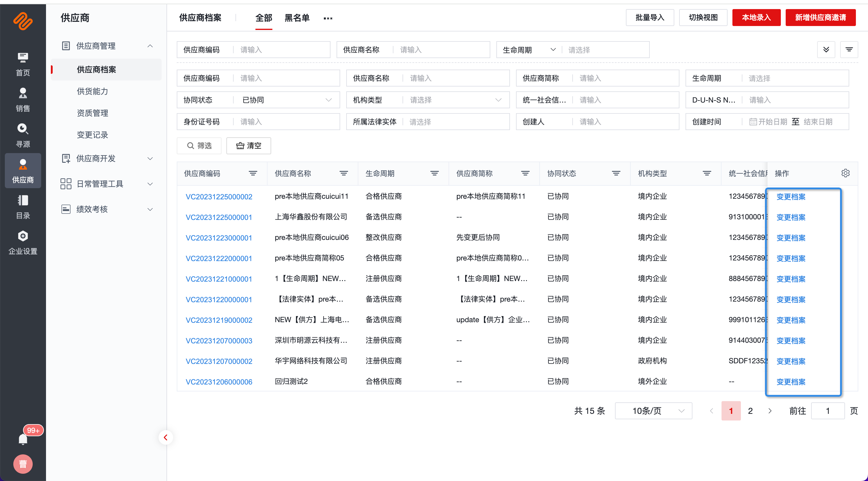Click the orange app logo icon
The width and height of the screenshot is (868, 481).
[23, 21]
